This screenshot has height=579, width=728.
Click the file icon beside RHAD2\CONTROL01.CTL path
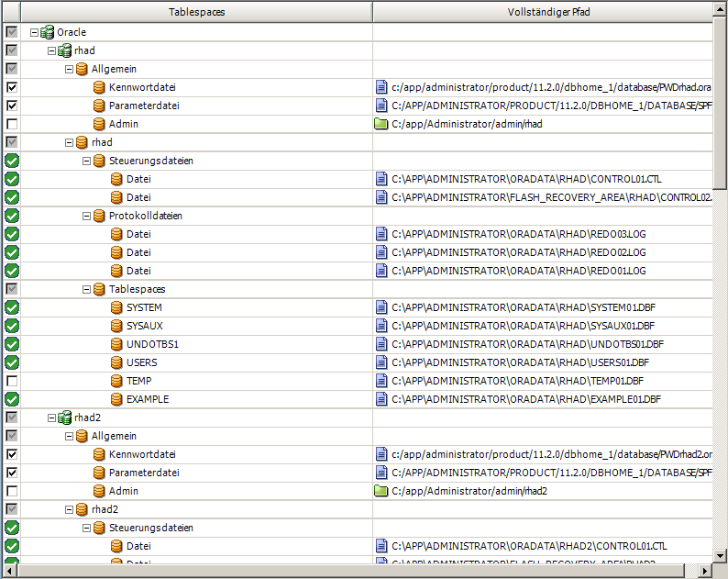click(x=381, y=546)
